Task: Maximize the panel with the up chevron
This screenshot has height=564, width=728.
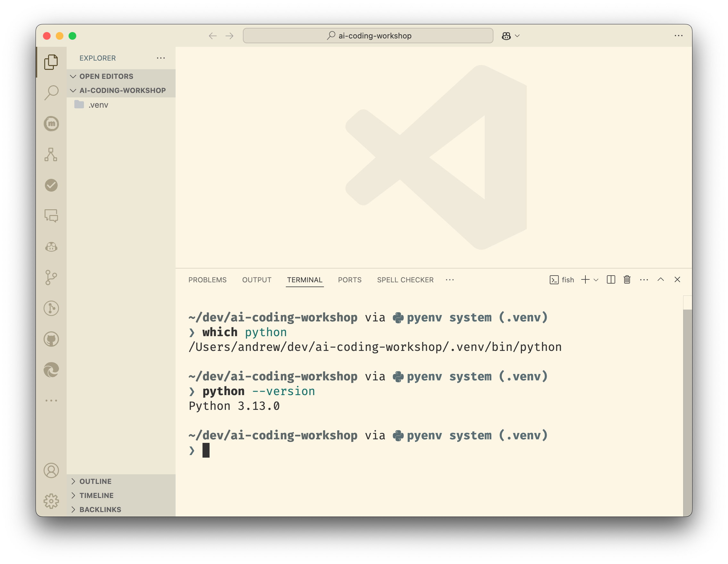Action: (661, 280)
